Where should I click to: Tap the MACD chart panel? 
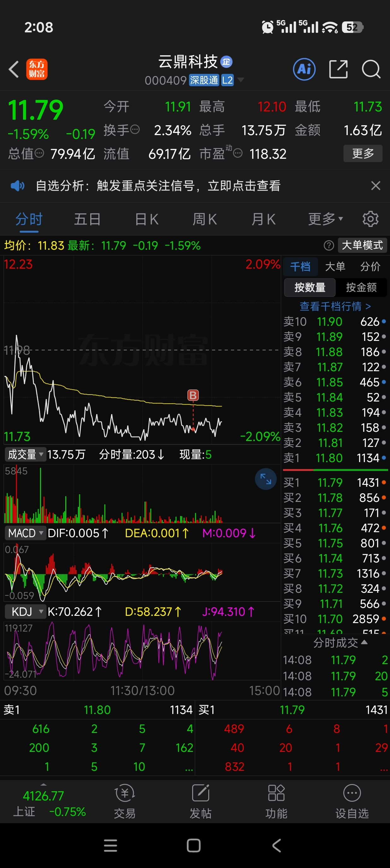coord(142,572)
